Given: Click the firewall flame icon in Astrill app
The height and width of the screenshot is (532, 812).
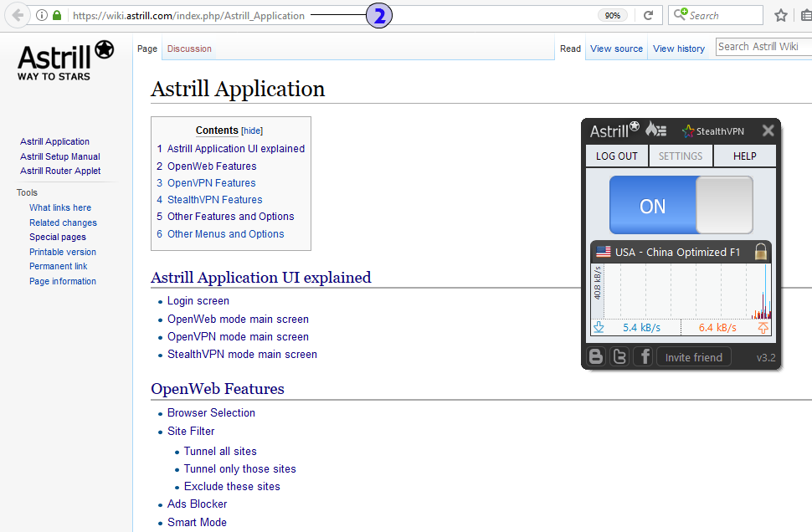Looking at the screenshot, I should coord(655,130).
